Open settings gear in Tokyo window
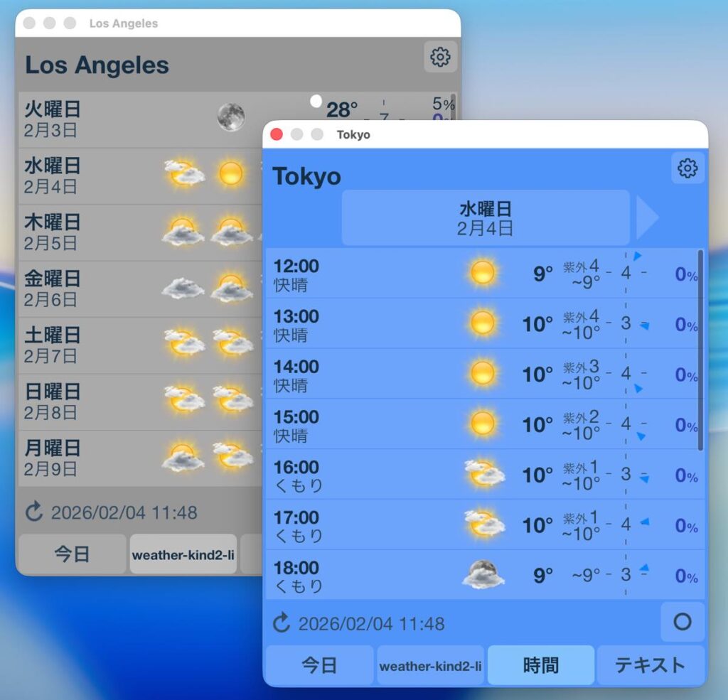Viewport: 728px width, 700px height. (687, 168)
